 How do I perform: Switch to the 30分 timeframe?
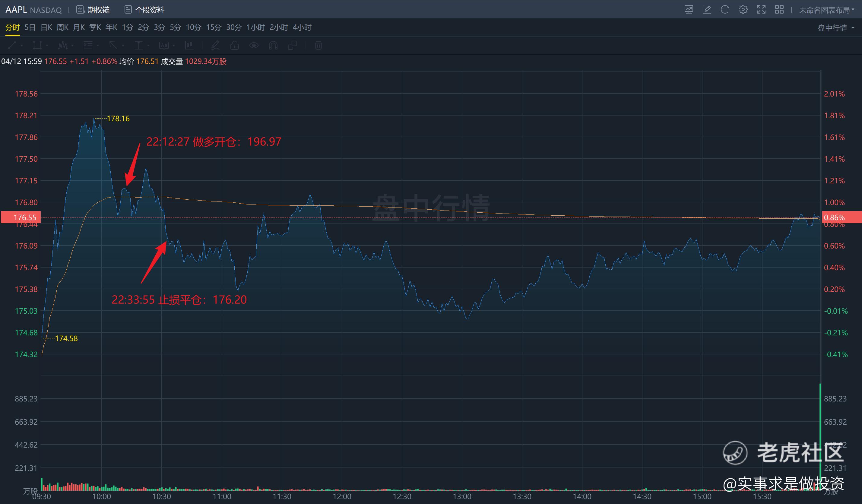pyautogui.click(x=234, y=27)
